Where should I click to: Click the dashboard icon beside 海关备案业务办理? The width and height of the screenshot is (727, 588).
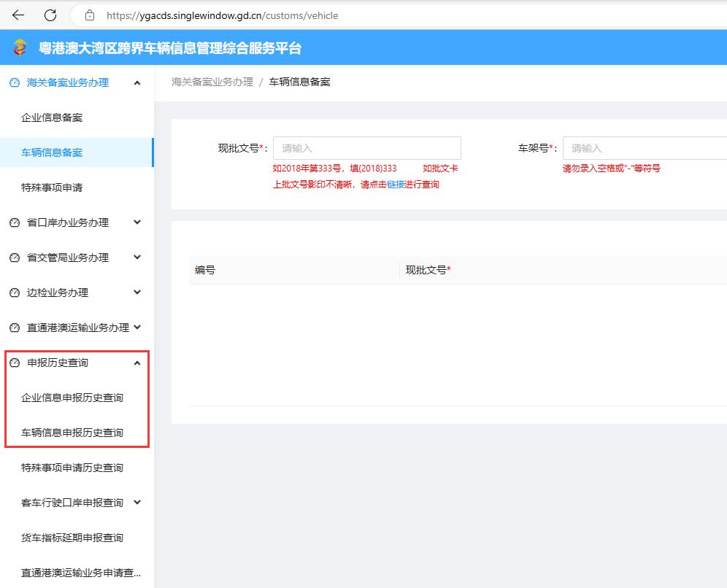click(x=15, y=83)
